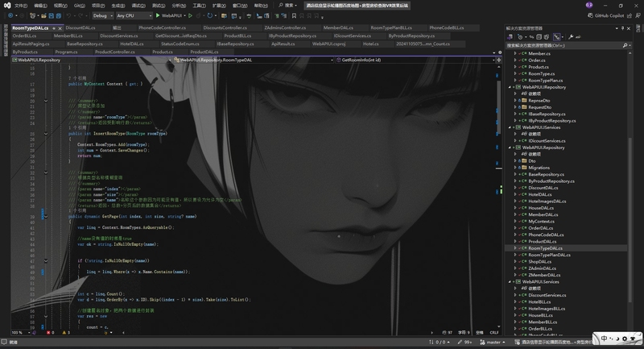Click the Open File folder toolbar icon
Screen dimensions: 644x349
coord(43,15)
